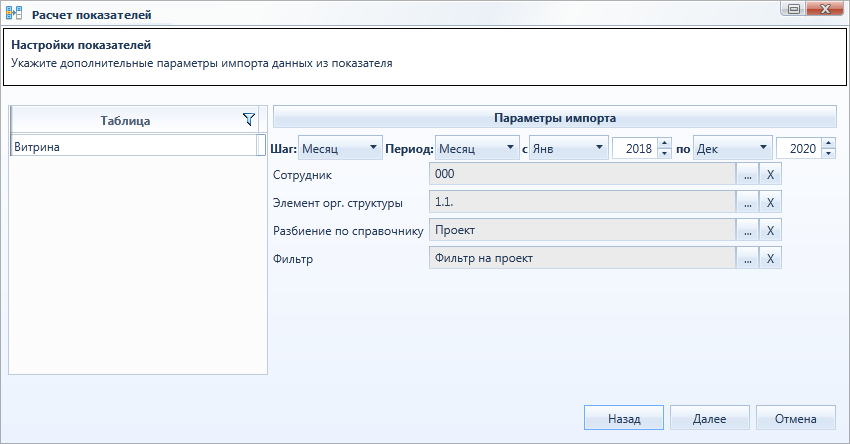Open browse dialog for Сотрудник field
Viewport: 850px width, 444px height.
click(748, 175)
